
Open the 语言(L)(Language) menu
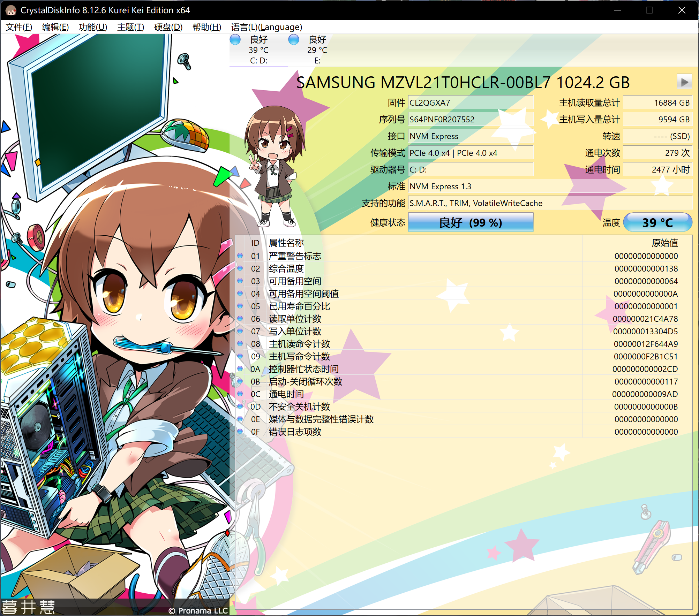pyautogui.click(x=266, y=27)
